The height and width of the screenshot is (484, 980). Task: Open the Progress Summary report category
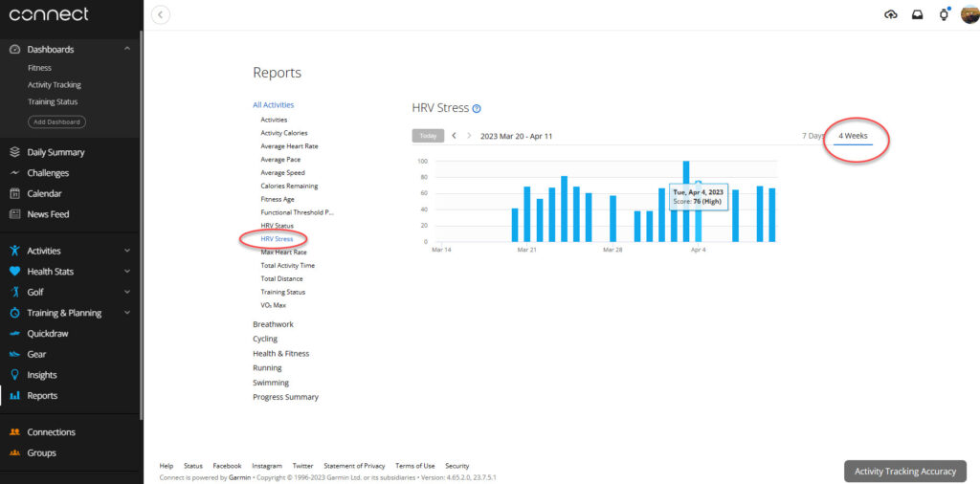click(285, 397)
